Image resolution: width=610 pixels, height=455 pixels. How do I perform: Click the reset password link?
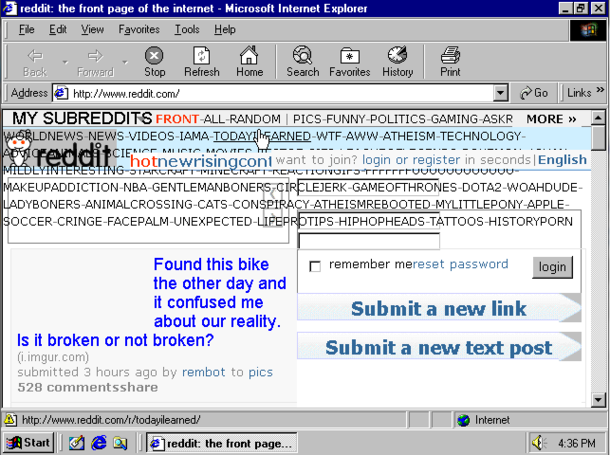460,264
